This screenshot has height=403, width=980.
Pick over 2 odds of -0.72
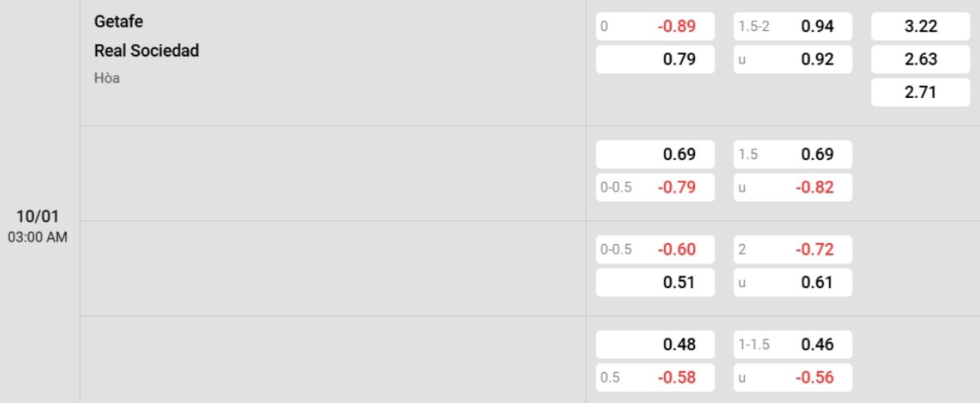click(792, 250)
